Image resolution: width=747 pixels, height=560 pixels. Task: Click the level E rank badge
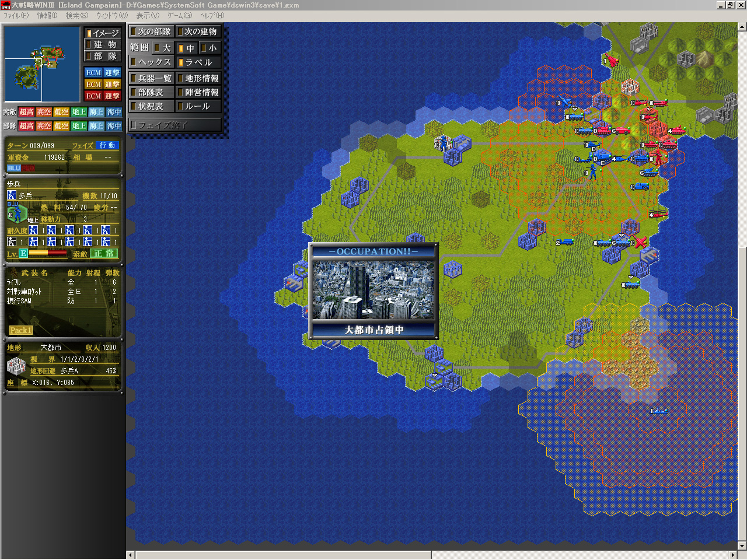click(x=23, y=253)
